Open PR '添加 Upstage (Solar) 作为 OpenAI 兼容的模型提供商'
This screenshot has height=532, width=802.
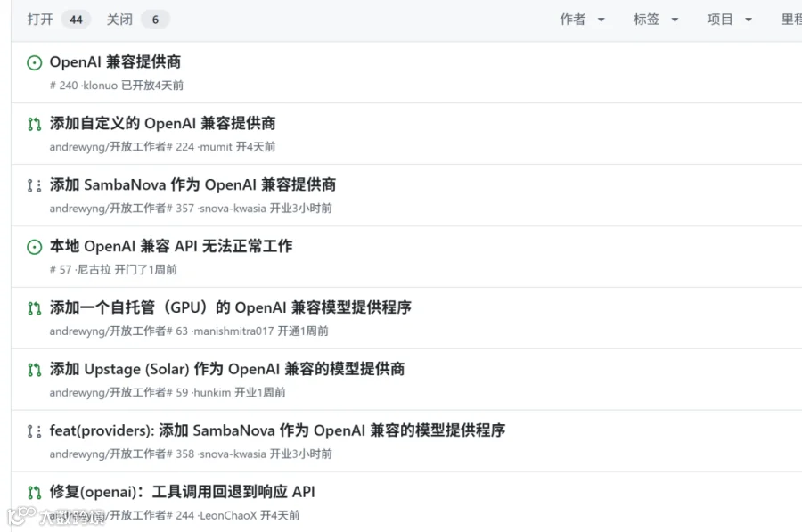point(227,369)
